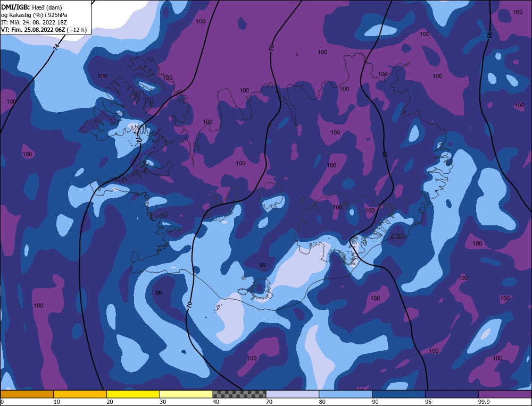Click the orange 0-10 legend swatch

[x=27, y=394]
